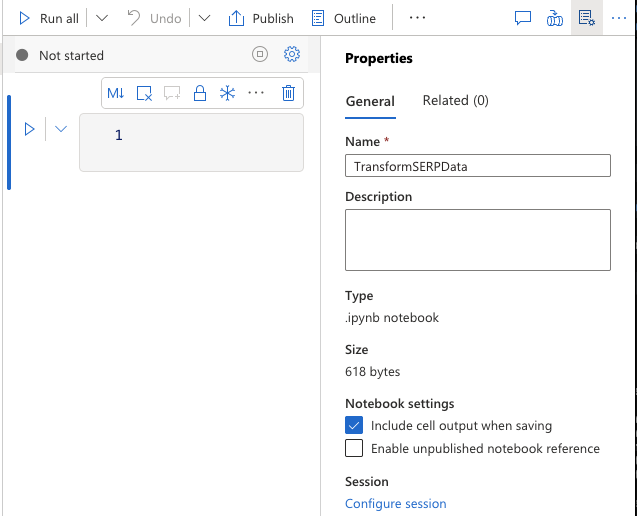
Task: Lock the cell with the padlock icon
Action: click(x=200, y=93)
